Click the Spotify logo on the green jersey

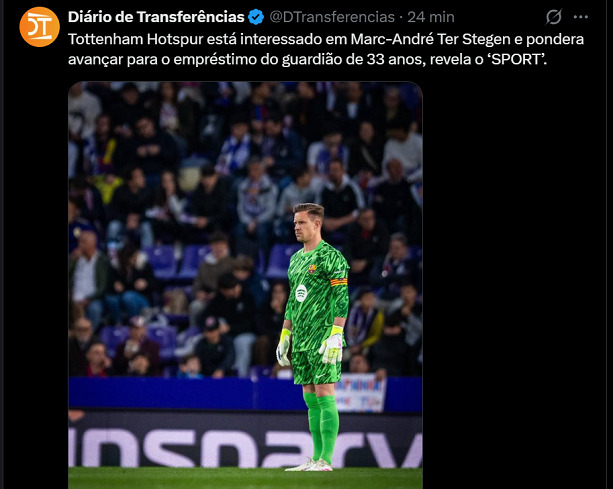(x=301, y=293)
